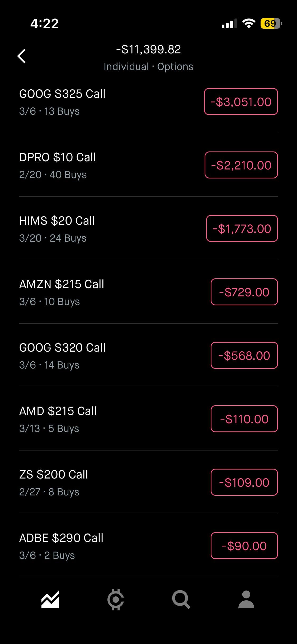Open the crypto tab icon
This screenshot has height=644, width=297.
point(115,599)
